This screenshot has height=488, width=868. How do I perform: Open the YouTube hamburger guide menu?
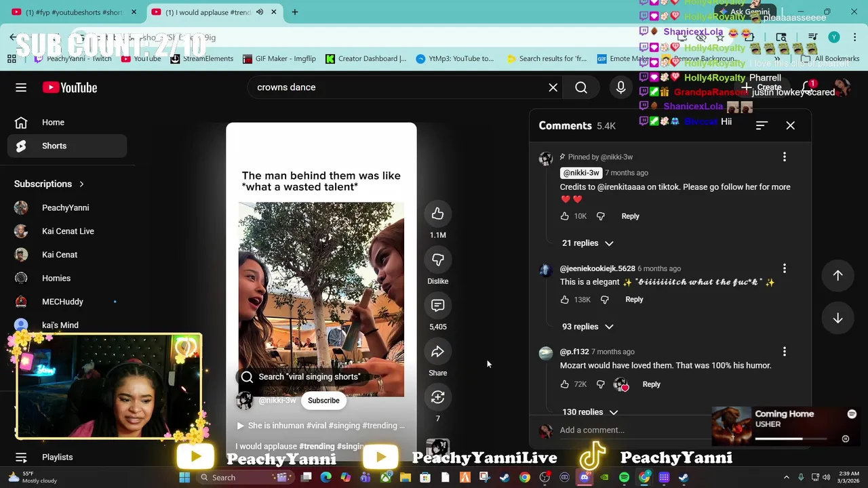coord(21,87)
